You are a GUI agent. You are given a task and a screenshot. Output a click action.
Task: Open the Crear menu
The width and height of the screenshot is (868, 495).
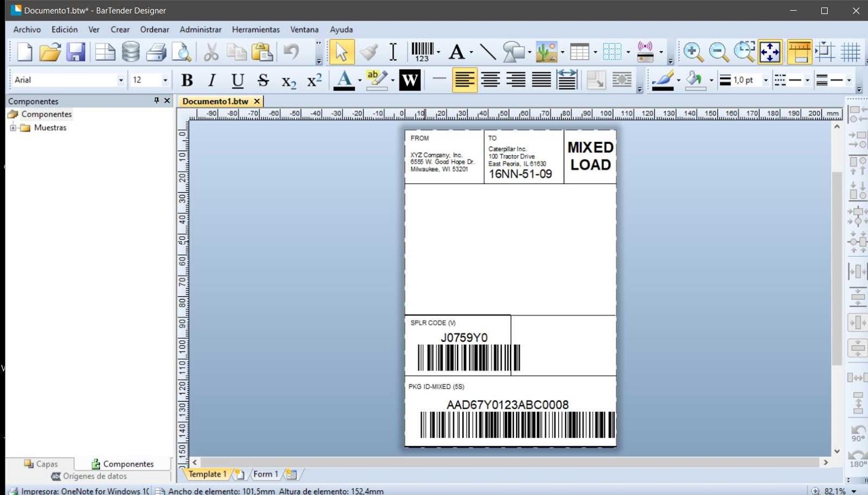coord(120,29)
